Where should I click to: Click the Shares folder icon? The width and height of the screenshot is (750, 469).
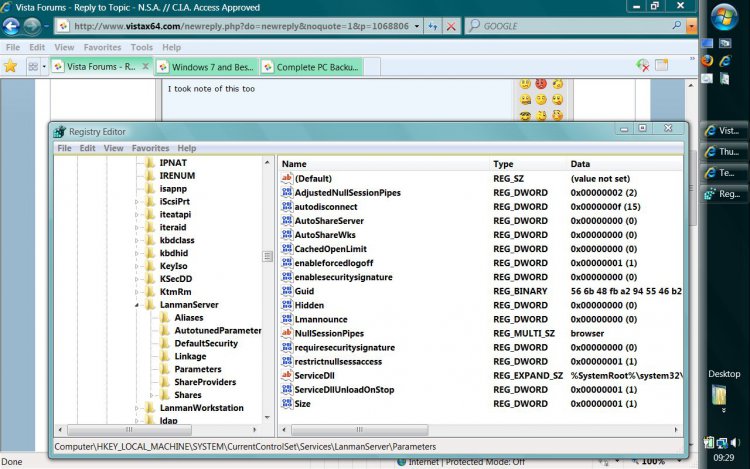point(165,395)
